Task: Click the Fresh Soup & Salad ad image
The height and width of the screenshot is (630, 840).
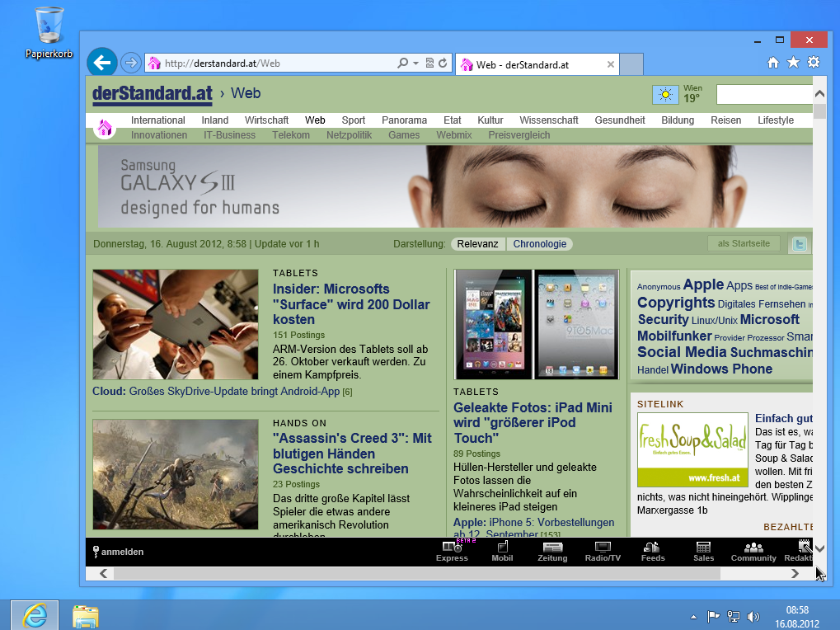Action: (692, 449)
